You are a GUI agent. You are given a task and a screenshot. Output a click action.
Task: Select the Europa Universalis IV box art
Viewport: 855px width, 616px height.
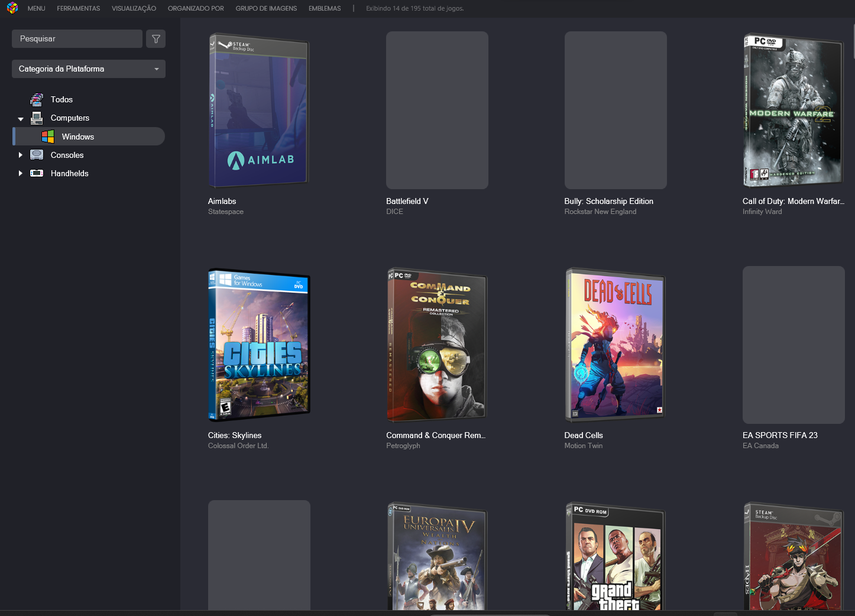pyautogui.click(x=437, y=556)
